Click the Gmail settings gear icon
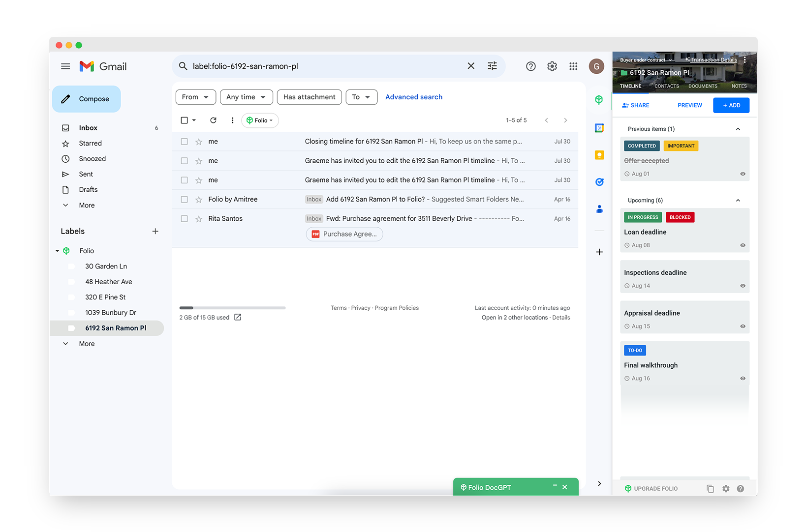This screenshot has width=807, height=532. click(552, 66)
